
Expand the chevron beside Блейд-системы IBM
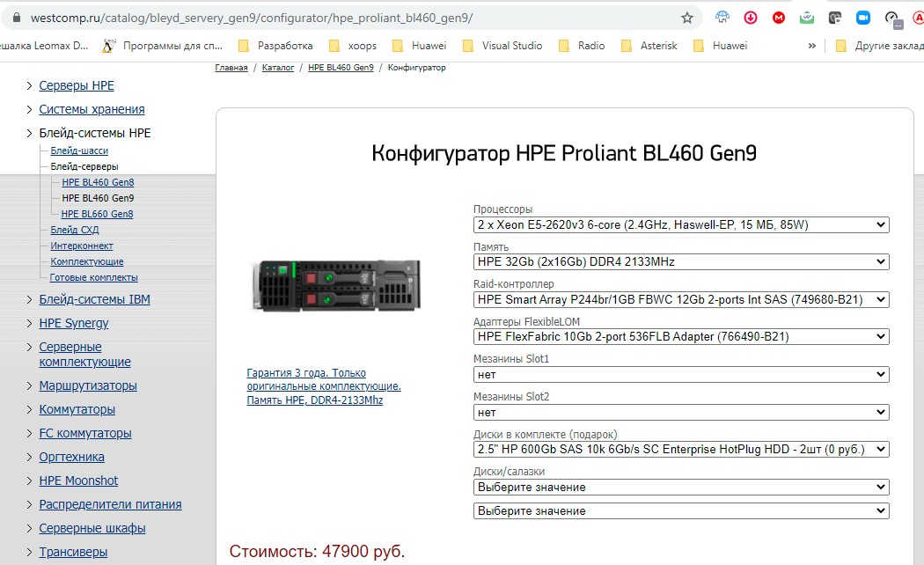29,300
